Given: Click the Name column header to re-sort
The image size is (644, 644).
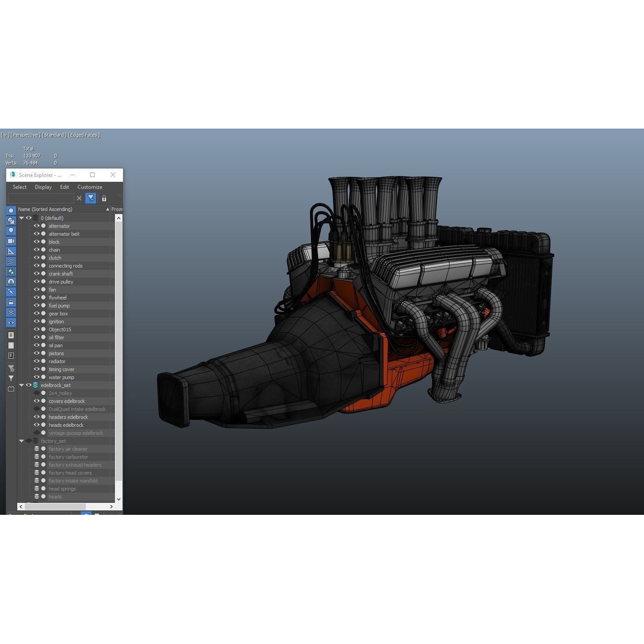Looking at the screenshot, I should 44,209.
